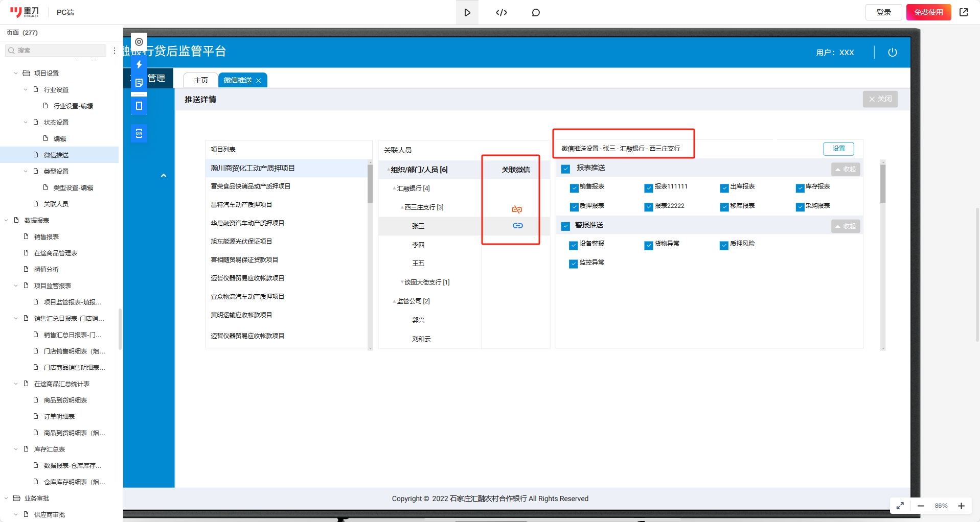Uncheck the 报表推送 checkbox
This screenshot has height=522, width=980.
coord(565,169)
